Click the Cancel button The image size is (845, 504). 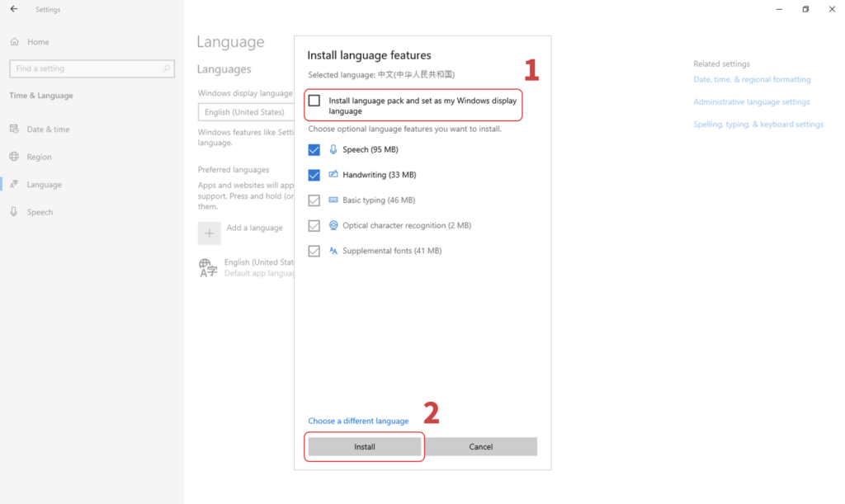pyautogui.click(x=481, y=446)
